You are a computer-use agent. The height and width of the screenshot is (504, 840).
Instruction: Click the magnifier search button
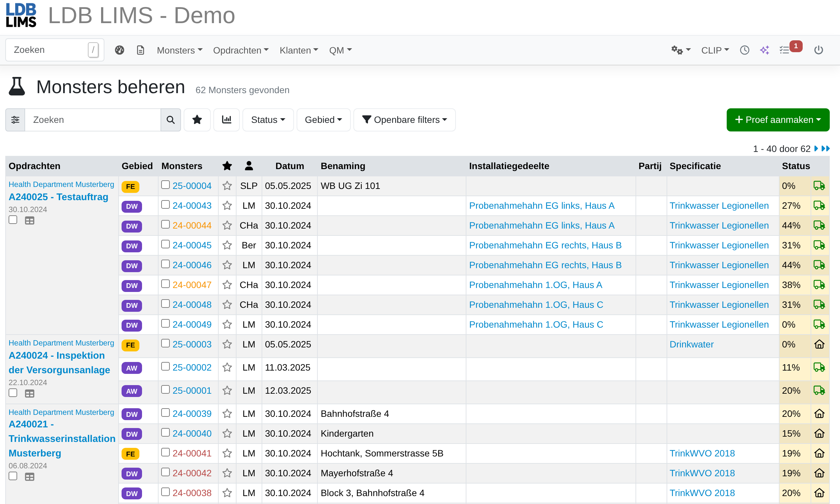(170, 120)
